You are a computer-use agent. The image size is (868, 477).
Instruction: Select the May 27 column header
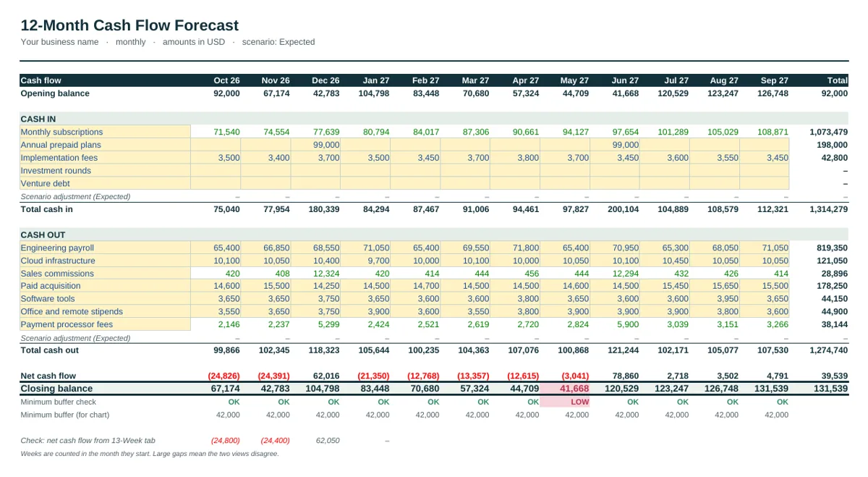[574, 80]
